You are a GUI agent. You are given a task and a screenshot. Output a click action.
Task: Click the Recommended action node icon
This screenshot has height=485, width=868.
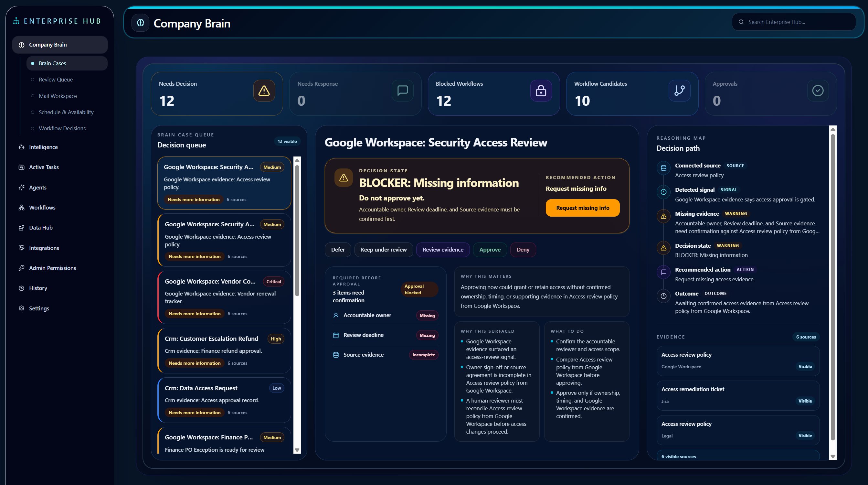663,272
